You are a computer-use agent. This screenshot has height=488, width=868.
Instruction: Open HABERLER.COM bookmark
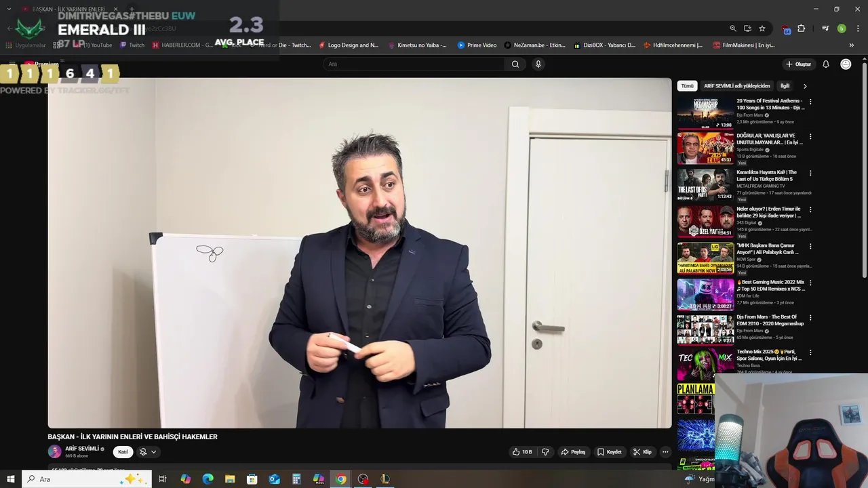tap(182, 45)
